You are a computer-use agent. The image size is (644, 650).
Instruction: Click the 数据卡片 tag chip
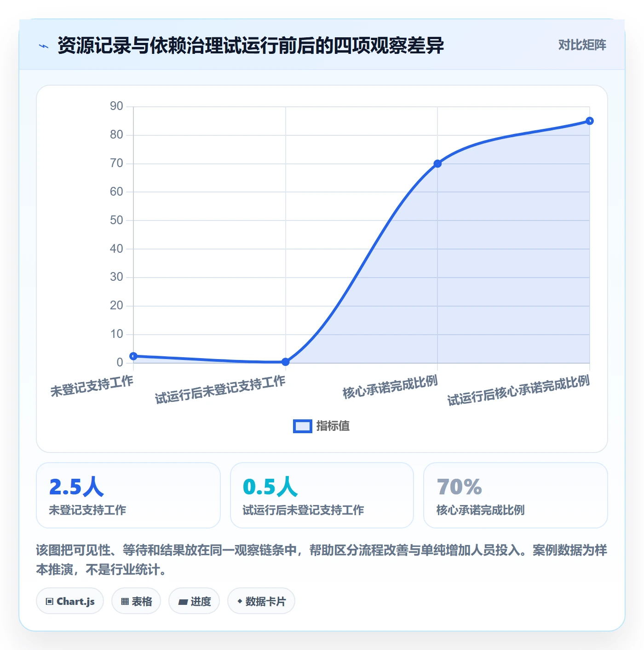(x=261, y=601)
